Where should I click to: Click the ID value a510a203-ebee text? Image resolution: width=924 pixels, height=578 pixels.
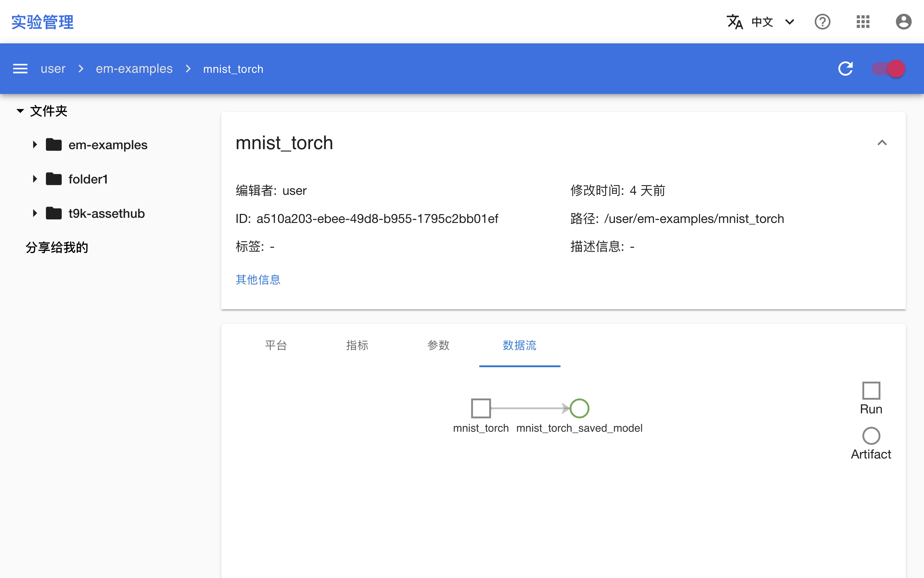click(x=377, y=219)
